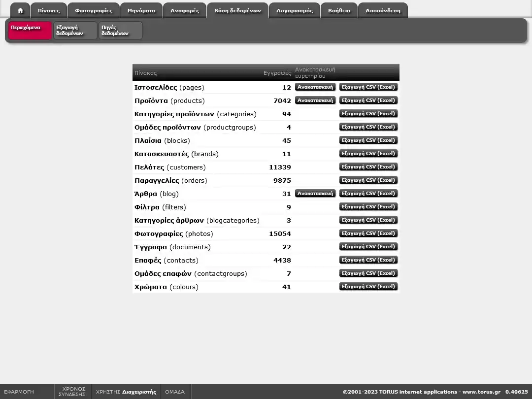Viewport: 532px width, 399px height.
Task: Open the Πίνακες tab
Action: (x=49, y=10)
